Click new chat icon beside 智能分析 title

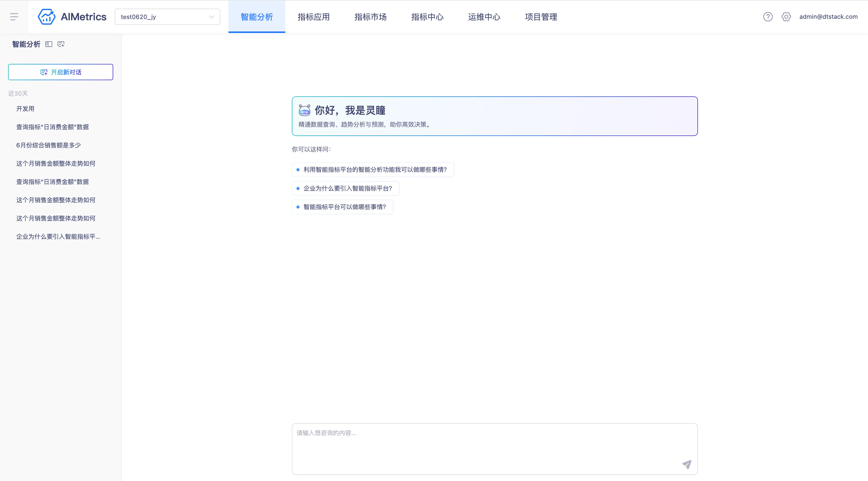coord(61,44)
